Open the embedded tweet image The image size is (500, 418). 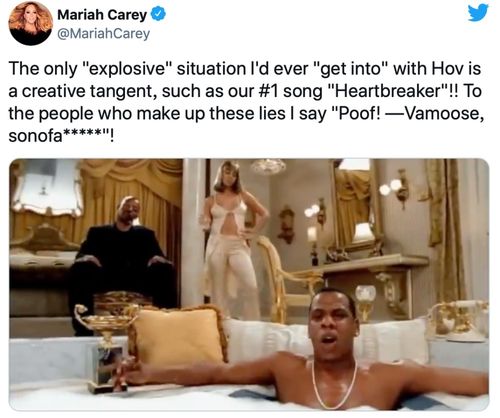[249, 285]
